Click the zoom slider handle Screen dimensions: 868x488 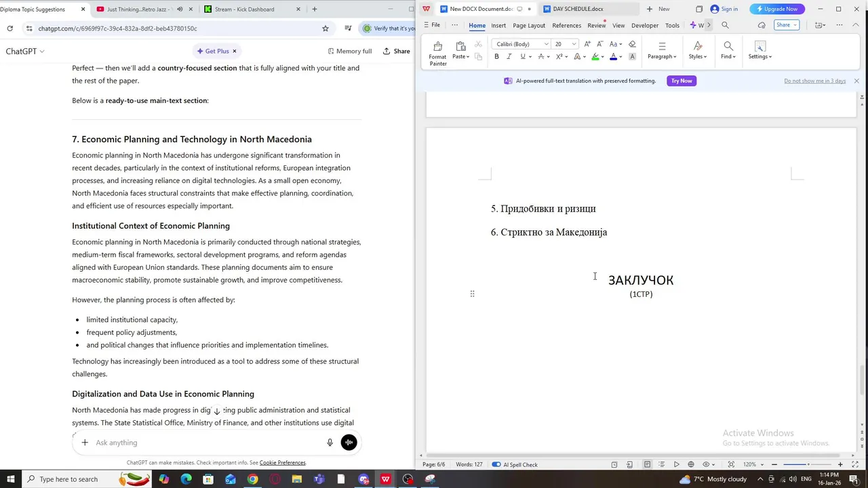click(x=808, y=464)
